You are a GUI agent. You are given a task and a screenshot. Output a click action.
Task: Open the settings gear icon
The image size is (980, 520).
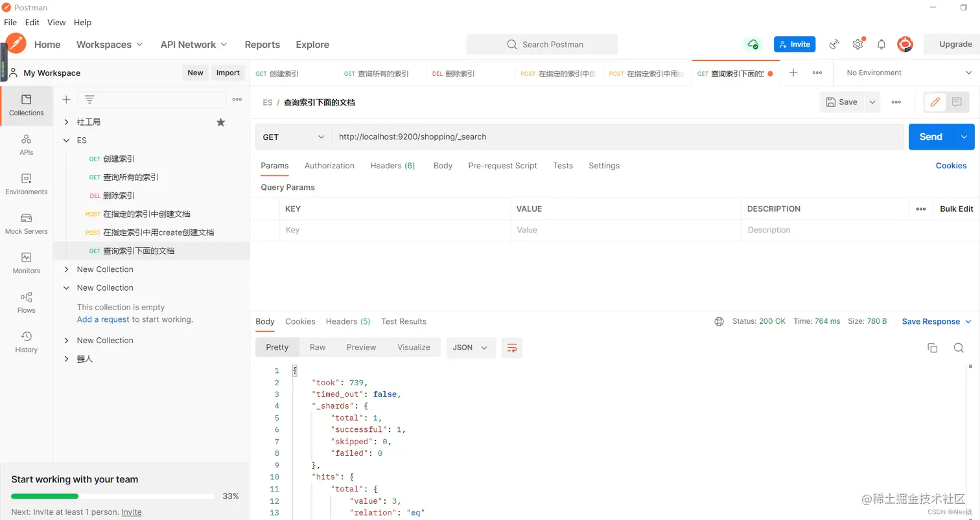(857, 44)
